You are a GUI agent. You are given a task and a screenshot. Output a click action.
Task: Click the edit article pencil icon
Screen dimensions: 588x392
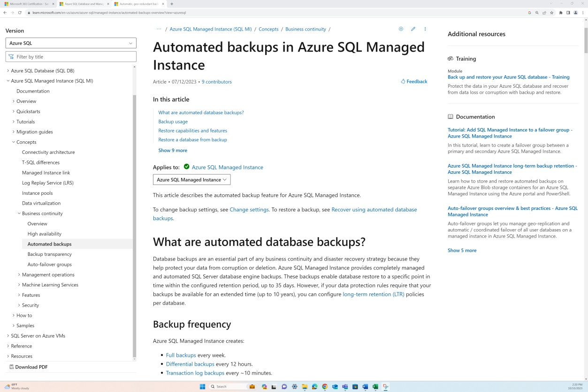pos(413,29)
